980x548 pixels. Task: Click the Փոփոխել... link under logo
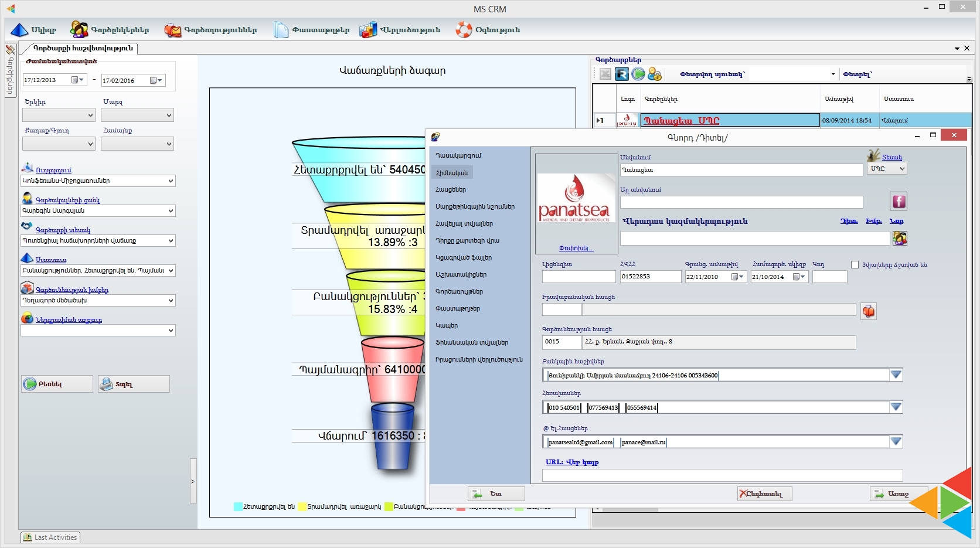[x=576, y=249]
